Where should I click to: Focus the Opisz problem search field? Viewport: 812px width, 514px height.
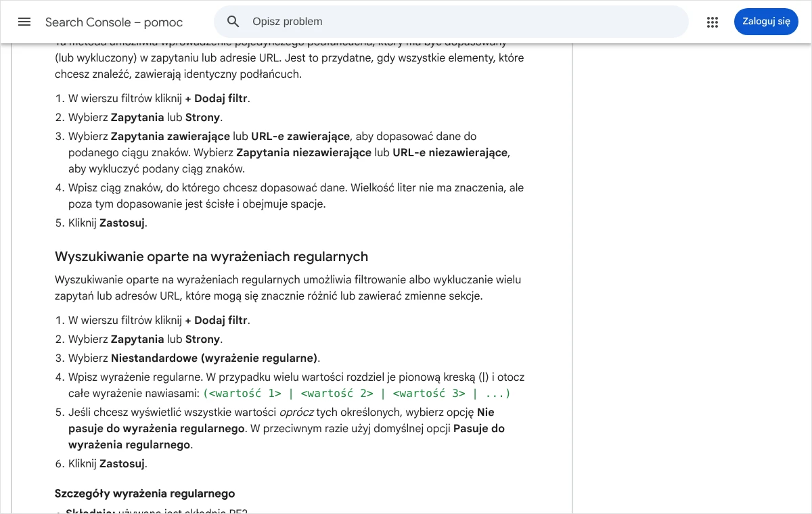451,22
